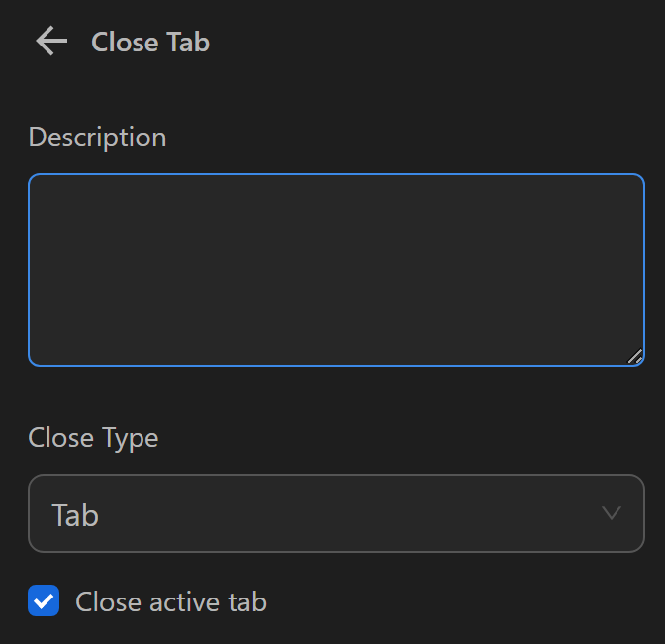This screenshot has width=665, height=644.
Task: Click the "Tab" value in Close Type selector
Action: (x=75, y=514)
